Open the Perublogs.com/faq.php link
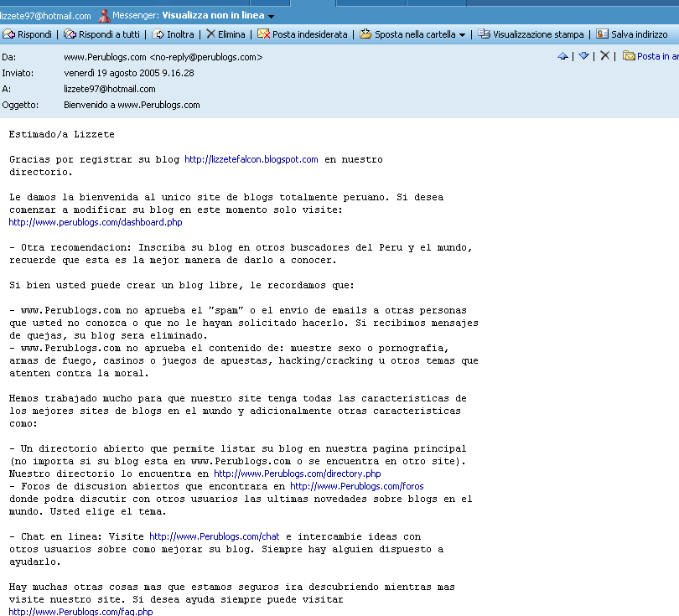This screenshot has width=679, height=616. (80, 611)
